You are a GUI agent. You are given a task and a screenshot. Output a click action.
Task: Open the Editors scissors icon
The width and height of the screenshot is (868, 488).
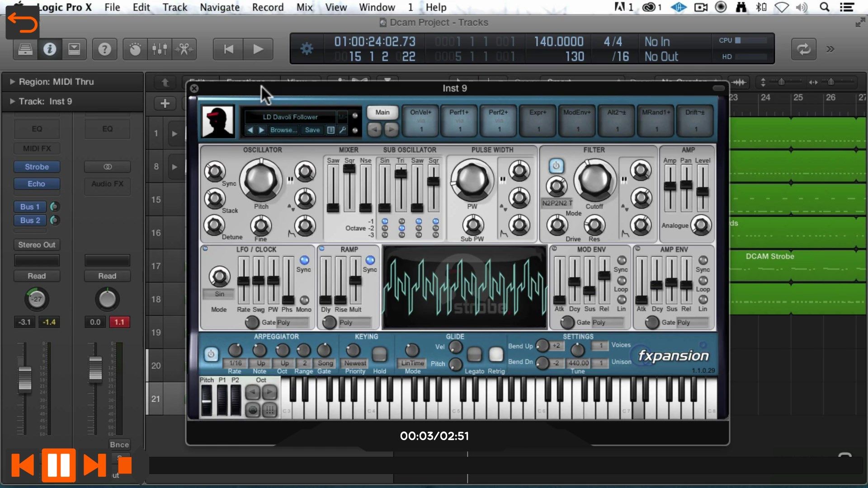point(184,49)
